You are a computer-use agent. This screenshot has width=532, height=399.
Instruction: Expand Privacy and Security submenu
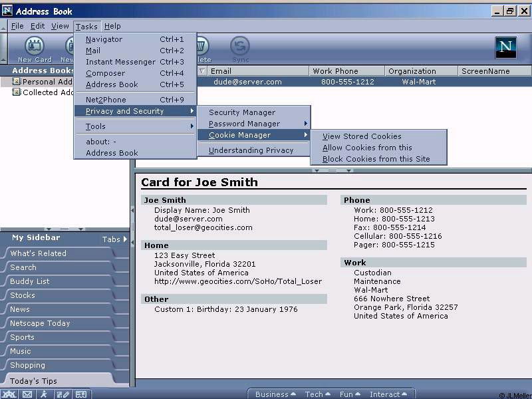135,111
